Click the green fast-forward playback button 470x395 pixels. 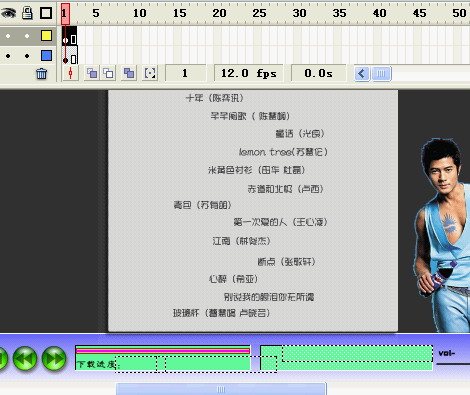coord(54,359)
